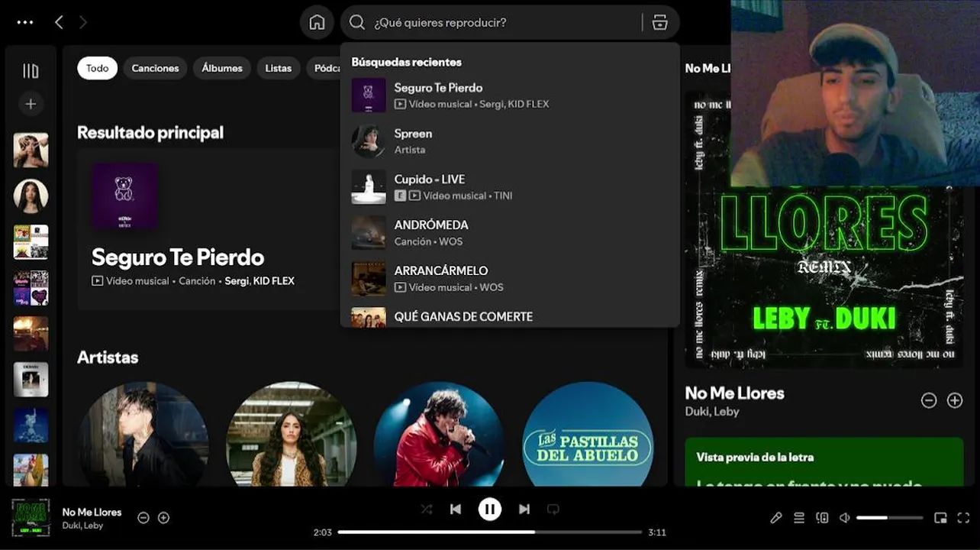This screenshot has width=980, height=550.
Task: Open second artist with long dark hair
Action: (292, 434)
